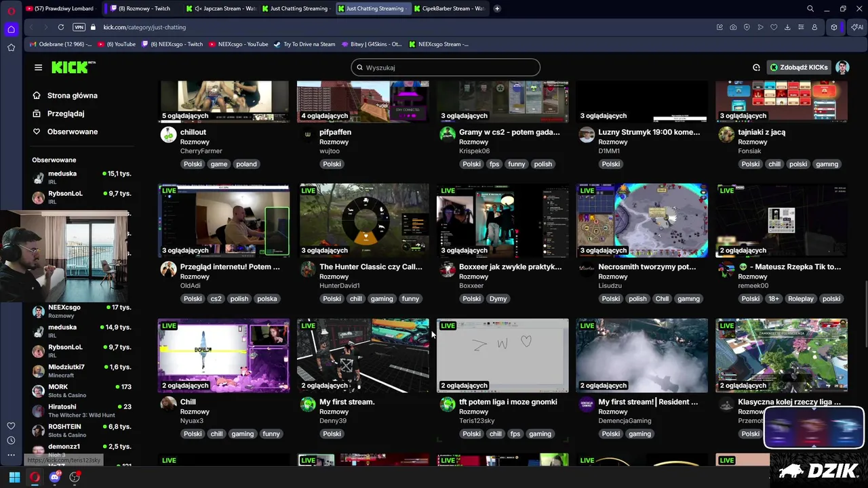Open the extensions cube icon

(834, 27)
